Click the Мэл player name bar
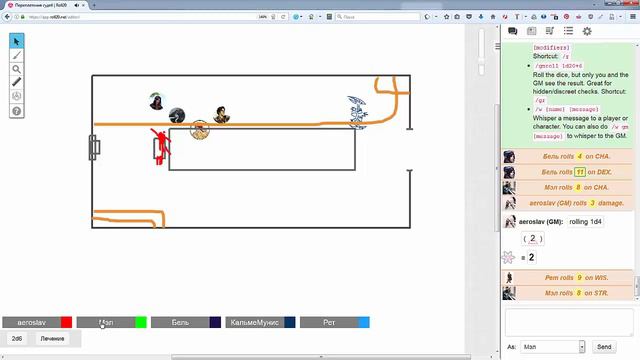 point(106,322)
